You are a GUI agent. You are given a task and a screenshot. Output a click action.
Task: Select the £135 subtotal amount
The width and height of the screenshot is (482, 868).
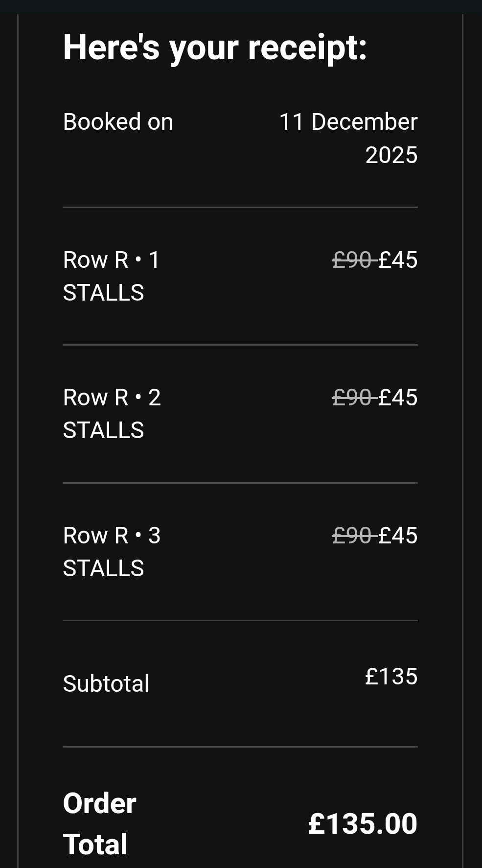click(391, 677)
